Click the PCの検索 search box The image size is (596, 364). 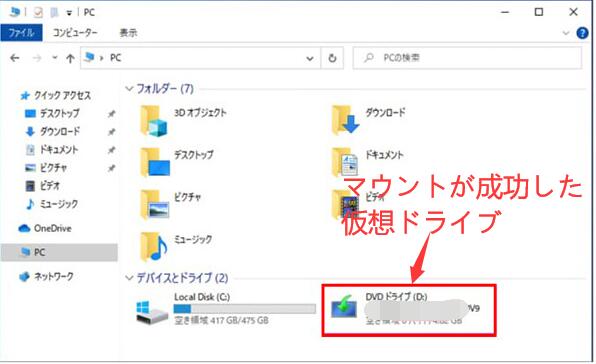467,58
